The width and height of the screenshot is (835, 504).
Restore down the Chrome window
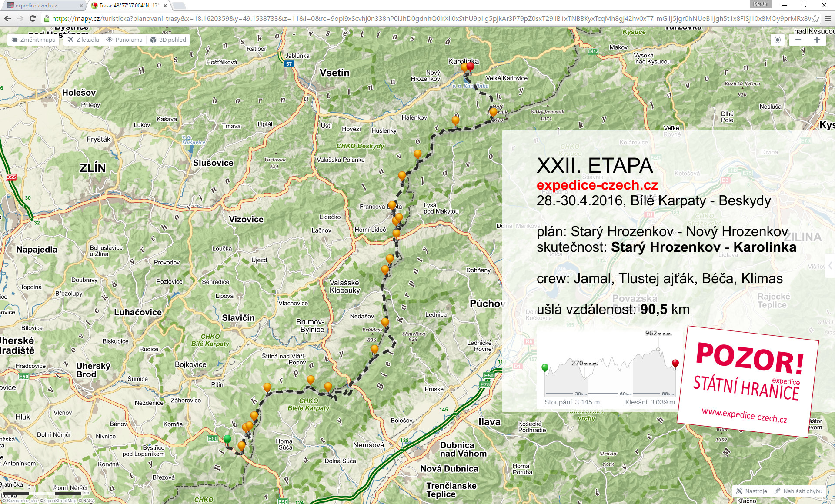(x=804, y=5)
